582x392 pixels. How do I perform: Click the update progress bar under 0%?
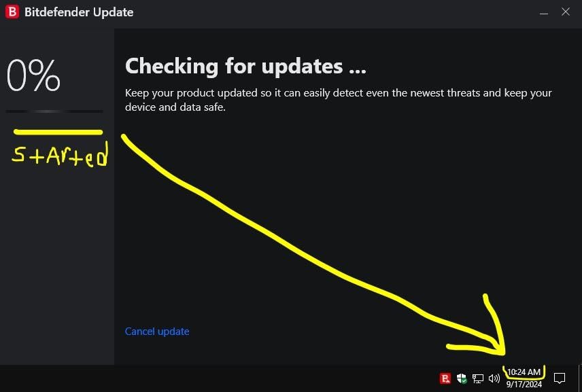(54, 111)
